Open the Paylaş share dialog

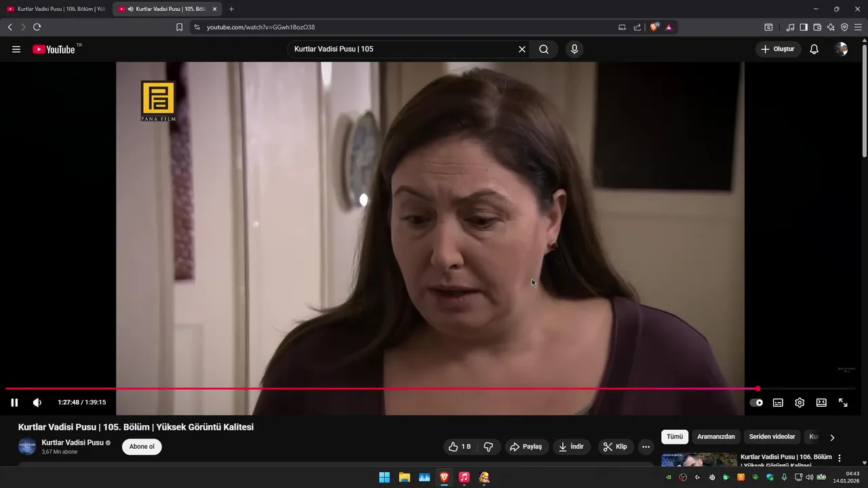[x=526, y=447]
